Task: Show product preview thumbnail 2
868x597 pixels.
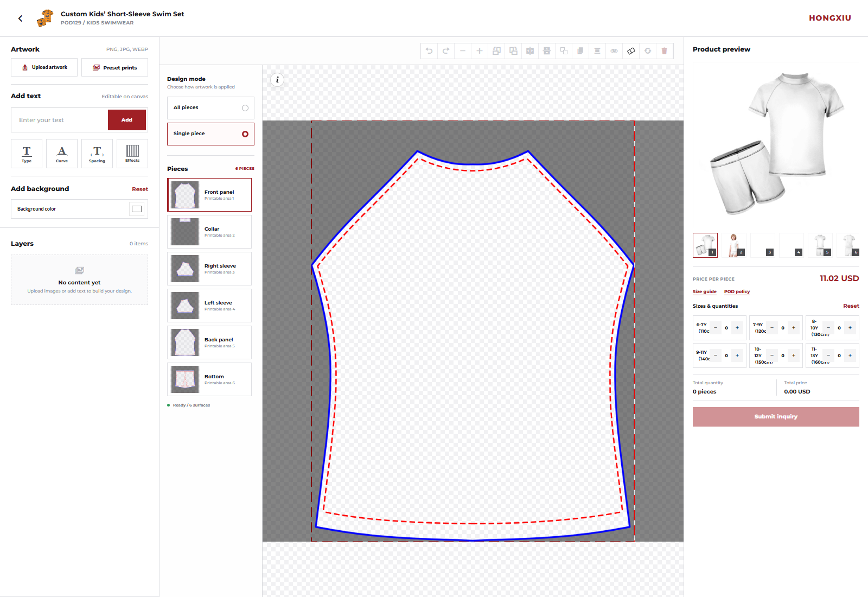Action: (x=734, y=245)
